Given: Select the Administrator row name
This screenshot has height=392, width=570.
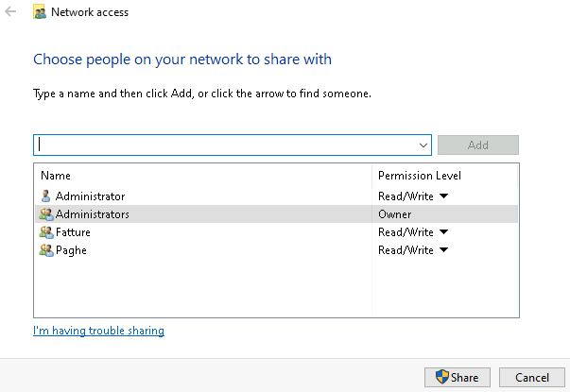Looking at the screenshot, I should [x=90, y=196].
